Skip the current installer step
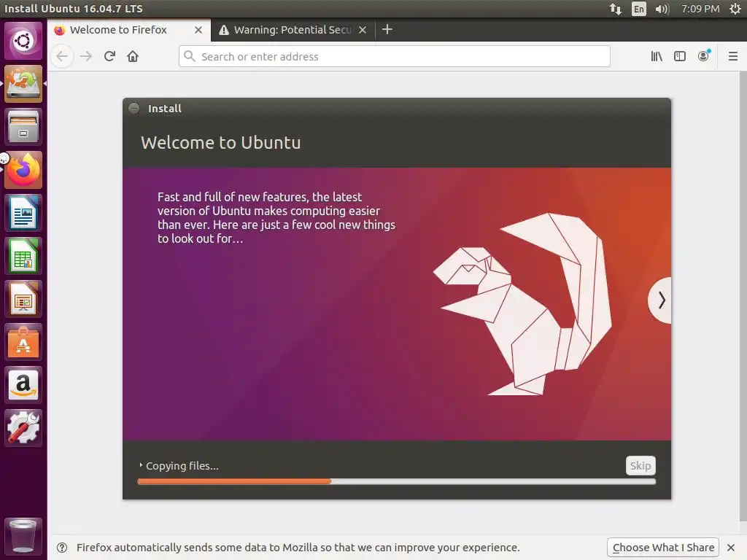Viewport: 747px width, 560px height. pos(640,466)
